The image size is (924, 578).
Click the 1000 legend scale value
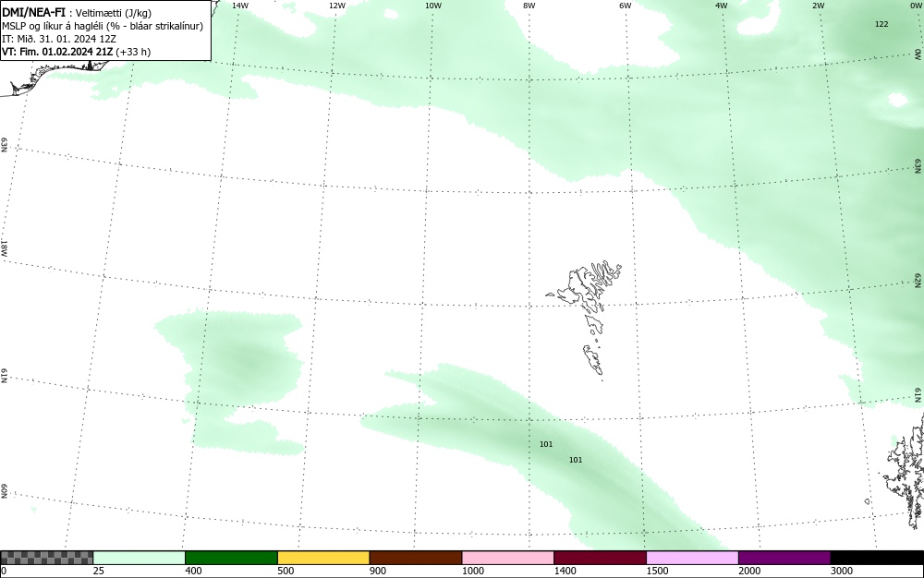click(472, 571)
